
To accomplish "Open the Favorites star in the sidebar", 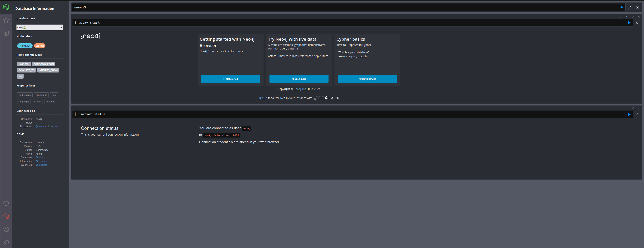I will click(6, 20).
